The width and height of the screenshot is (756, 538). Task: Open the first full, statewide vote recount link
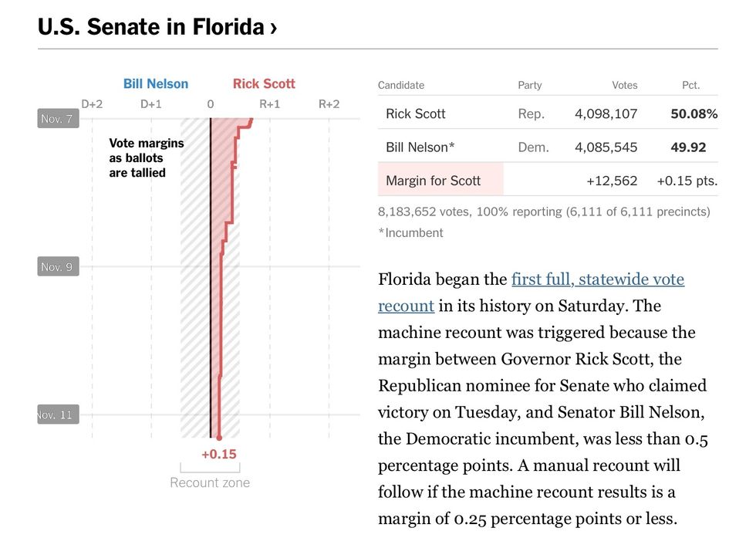[531, 293]
